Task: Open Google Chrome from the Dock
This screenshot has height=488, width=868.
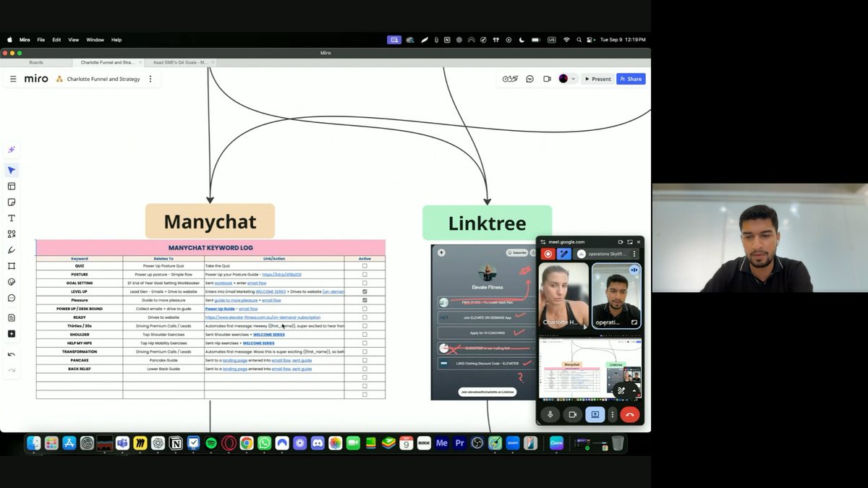Action: (x=247, y=443)
